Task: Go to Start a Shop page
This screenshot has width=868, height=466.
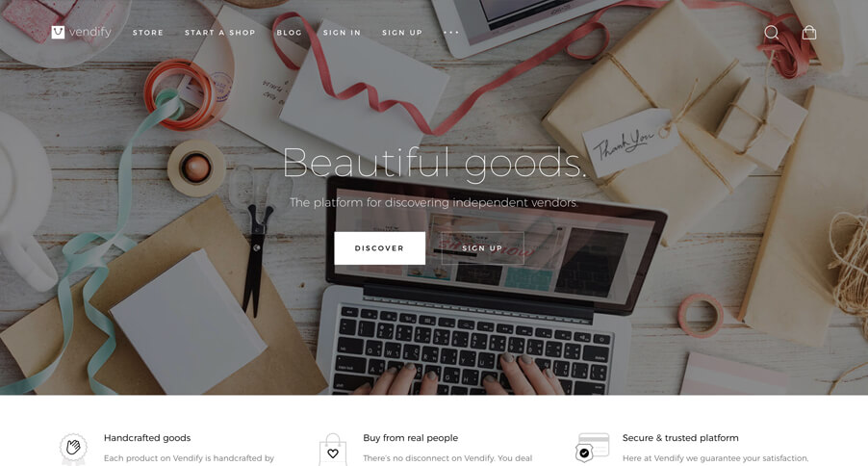Action: click(219, 33)
